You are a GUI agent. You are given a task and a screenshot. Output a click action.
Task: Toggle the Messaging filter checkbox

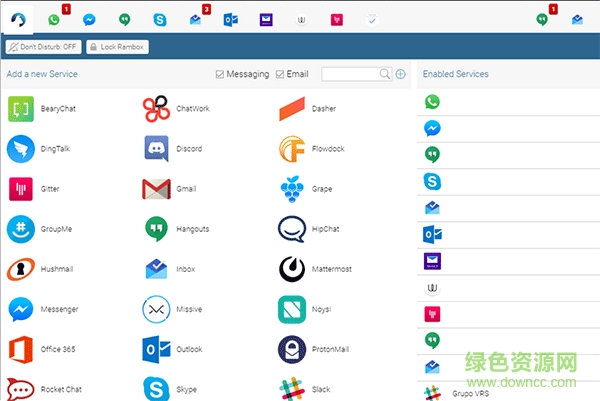click(220, 74)
